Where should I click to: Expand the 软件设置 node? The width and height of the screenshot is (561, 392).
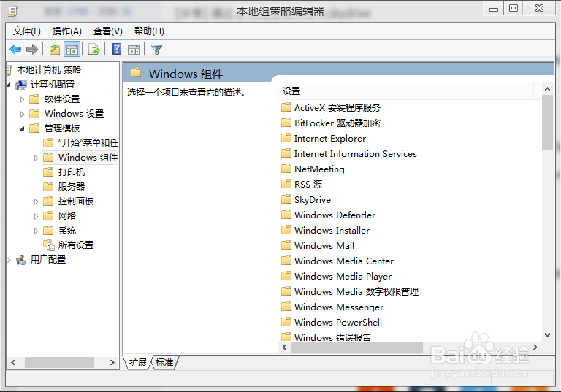pos(22,99)
